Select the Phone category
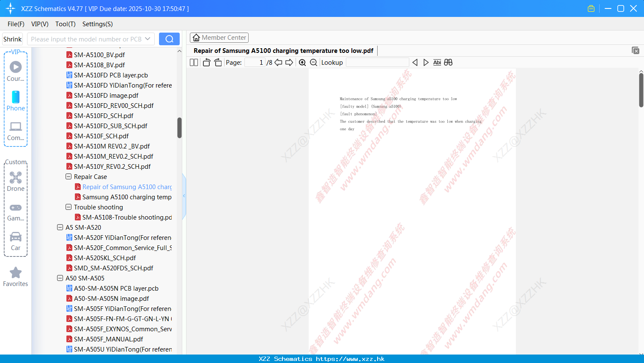644x363 pixels. [16, 101]
